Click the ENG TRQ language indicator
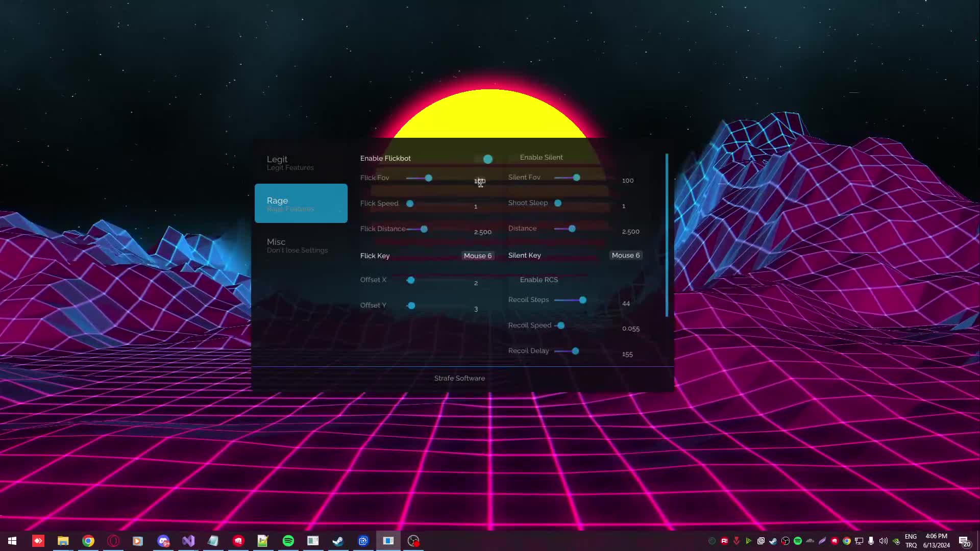 tap(911, 541)
